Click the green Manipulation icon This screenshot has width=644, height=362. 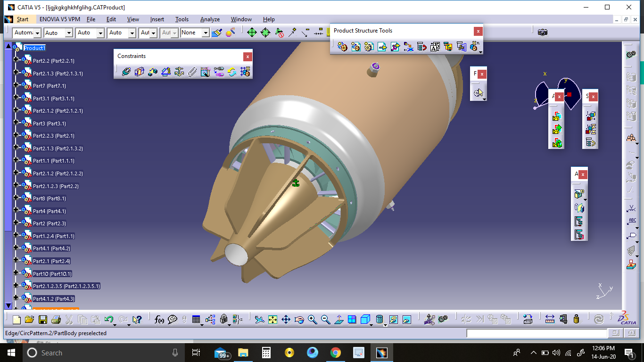click(252, 33)
